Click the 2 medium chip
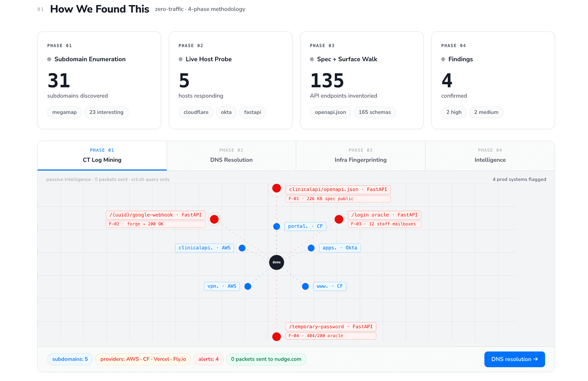Image resolution: width=588 pixels, height=381 pixels. point(486,112)
